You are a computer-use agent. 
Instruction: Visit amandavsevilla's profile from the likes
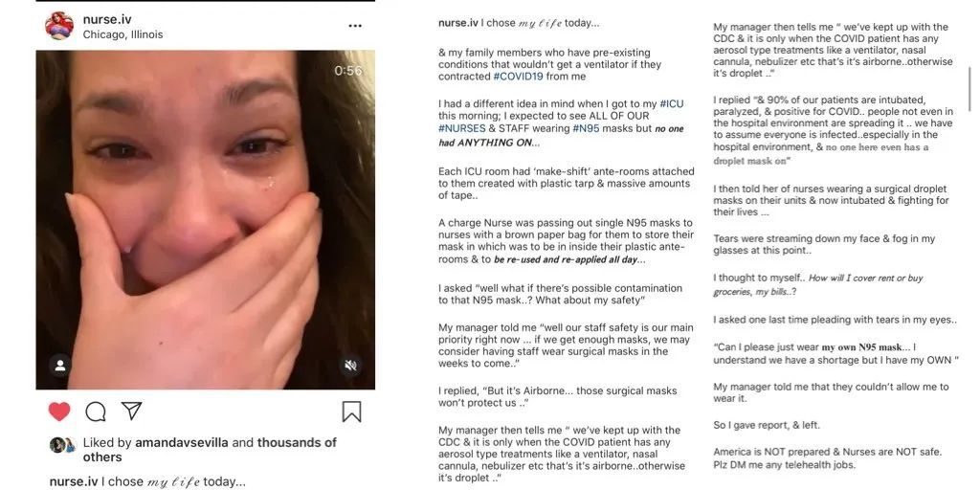coord(180,443)
